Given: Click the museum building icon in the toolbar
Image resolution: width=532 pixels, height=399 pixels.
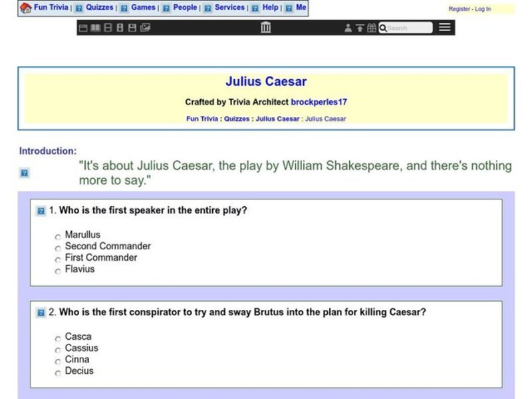Looking at the screenshot, I should [265, 27].
